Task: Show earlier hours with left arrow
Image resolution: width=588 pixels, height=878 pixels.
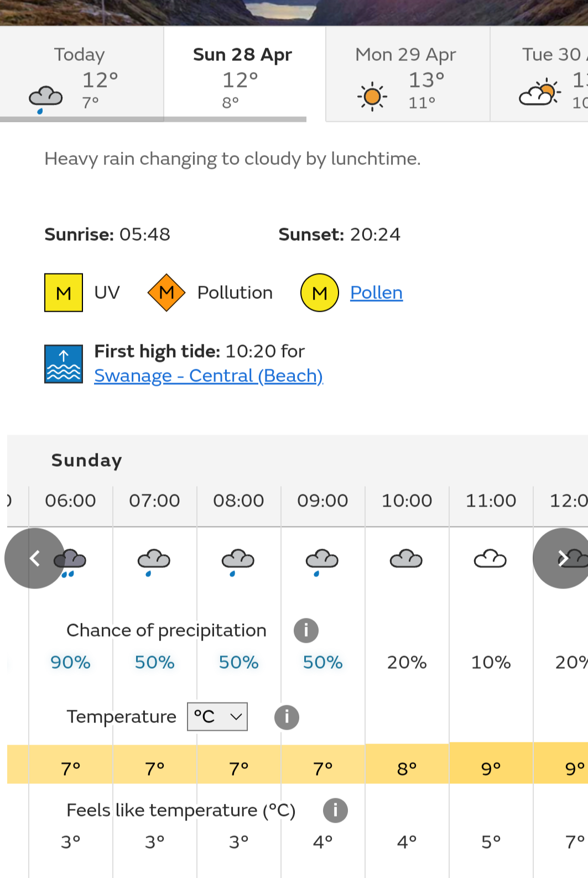Action: [35, 558]
